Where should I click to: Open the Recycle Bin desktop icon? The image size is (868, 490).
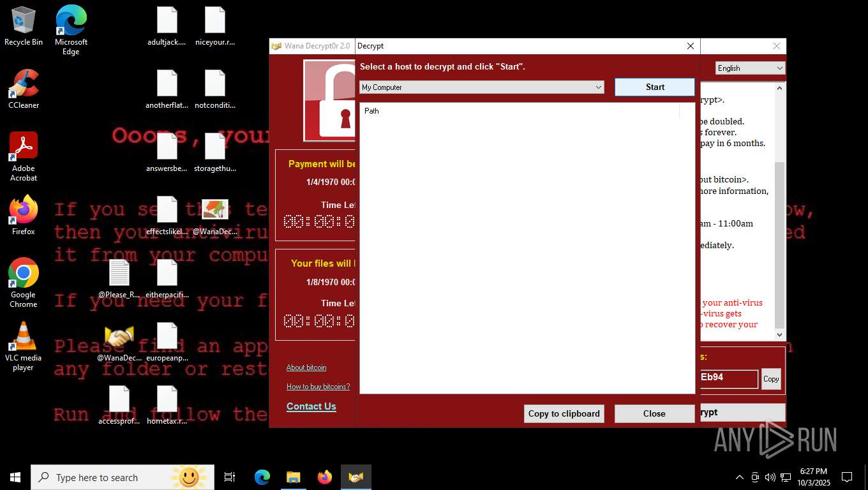tap(24, 26)
